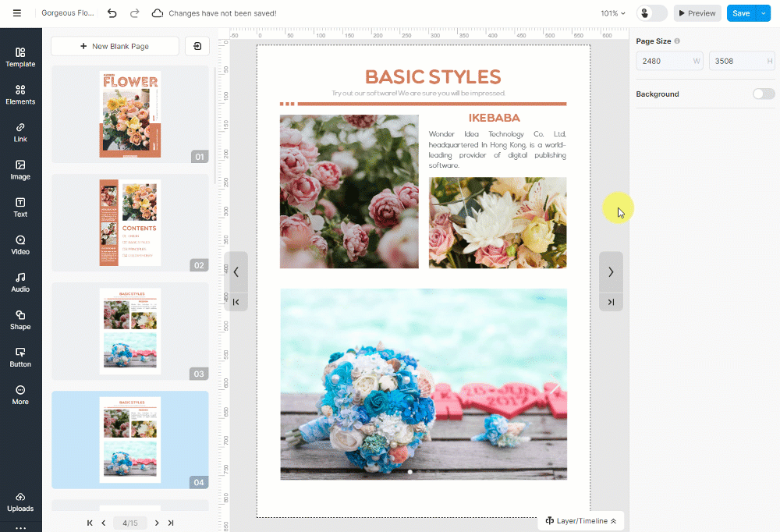Image resolution: width=780 pixels, height=532 pixels.
Task: Select the Link tool
Action: point(20,133)
